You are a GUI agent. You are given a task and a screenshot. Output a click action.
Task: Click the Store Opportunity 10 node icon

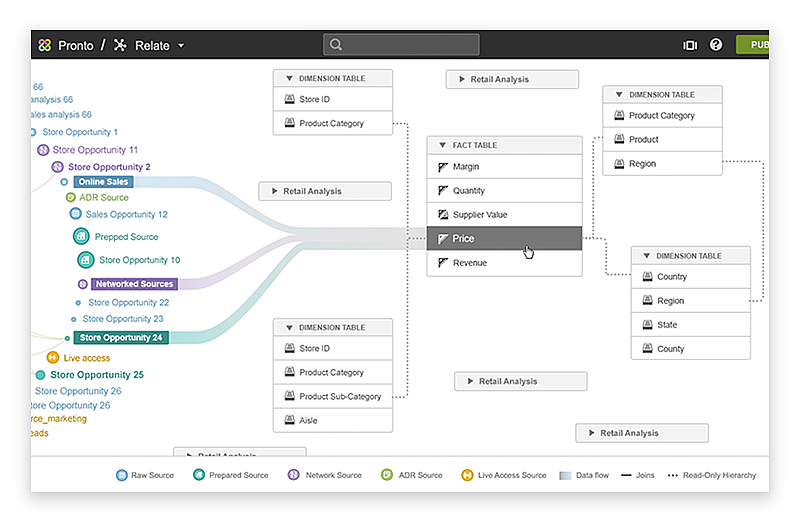(x=86, y=260)
